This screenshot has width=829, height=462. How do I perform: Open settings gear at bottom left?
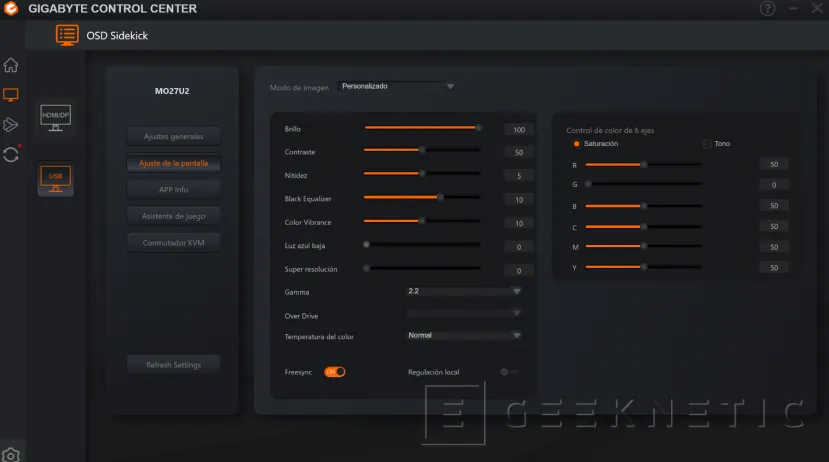coord(11,454)
